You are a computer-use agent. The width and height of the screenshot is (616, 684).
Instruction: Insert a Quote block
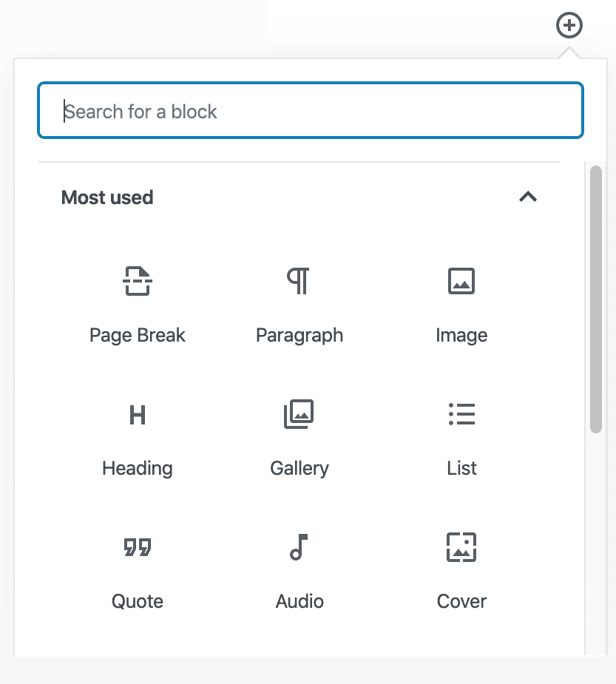tap(138, 571)
